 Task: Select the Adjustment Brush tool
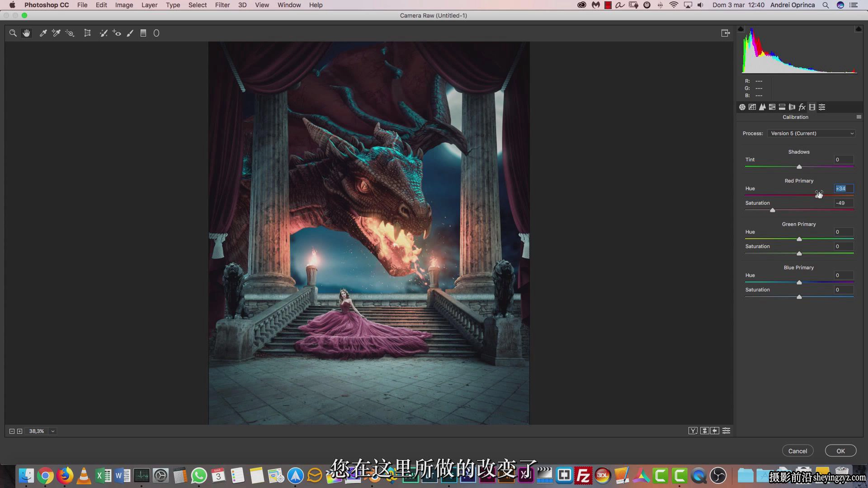click(130, 33)
